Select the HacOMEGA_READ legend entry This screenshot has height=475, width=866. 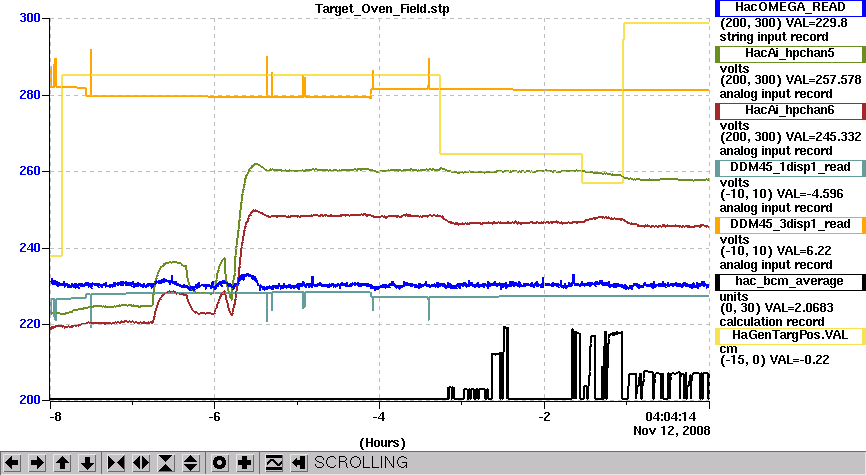click(790, 8)
